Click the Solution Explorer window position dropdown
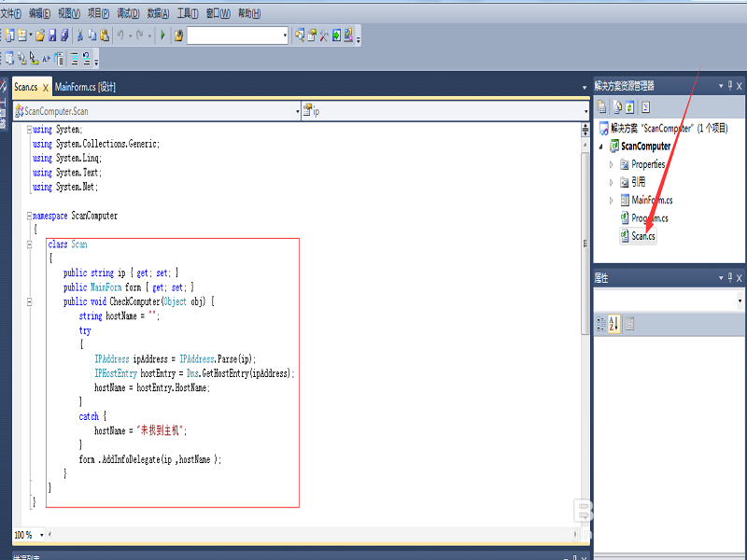The image size is (747, 560). point(721,86)
